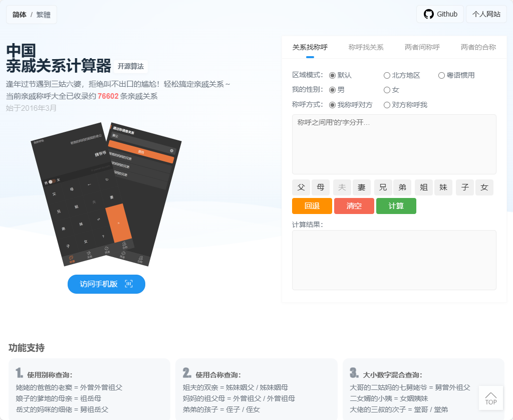Screen dimensions: 513x420
Task: Click the 父 key
Action: click(x=301, y=187)
